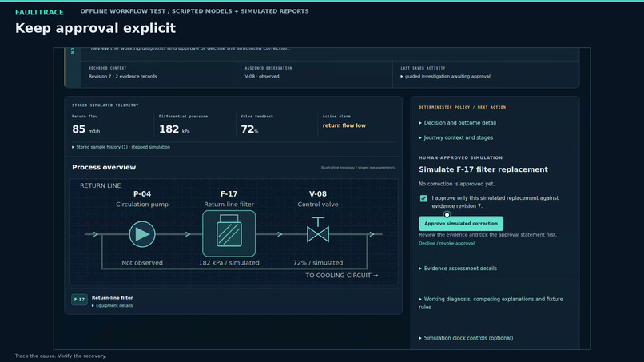
Task: Expand Evidence assessment details
Action: point(458,269)
